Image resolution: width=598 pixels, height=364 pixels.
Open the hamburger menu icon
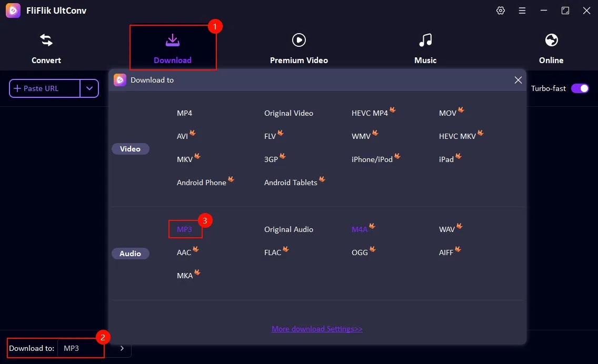tap(522, 10)
